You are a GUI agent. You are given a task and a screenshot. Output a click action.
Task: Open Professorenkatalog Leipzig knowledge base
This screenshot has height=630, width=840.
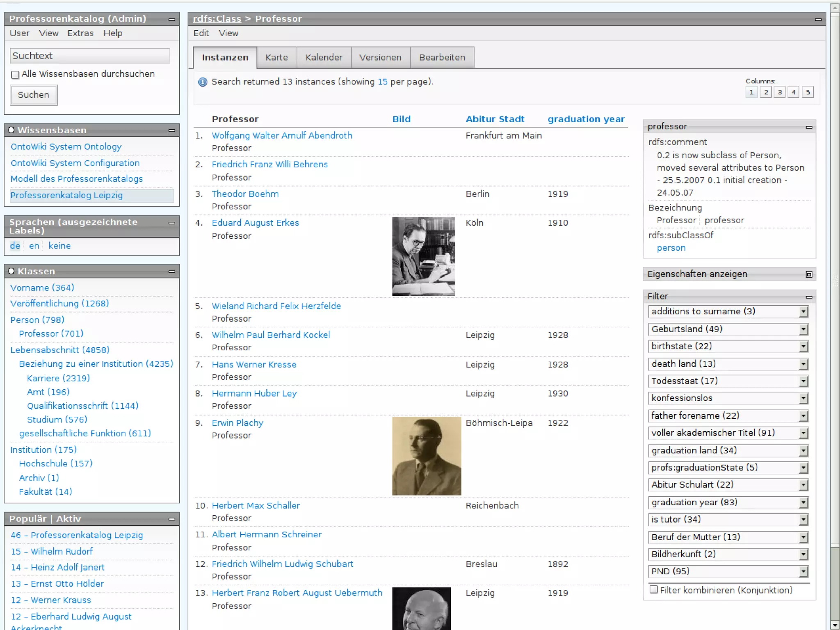[66, 195]
